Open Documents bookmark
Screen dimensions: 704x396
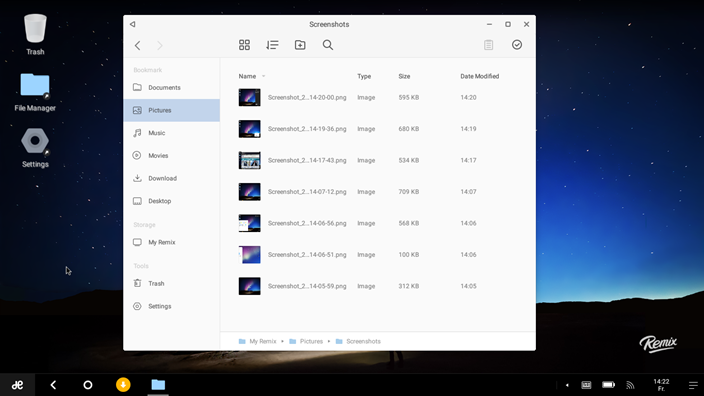click(172, 88)
